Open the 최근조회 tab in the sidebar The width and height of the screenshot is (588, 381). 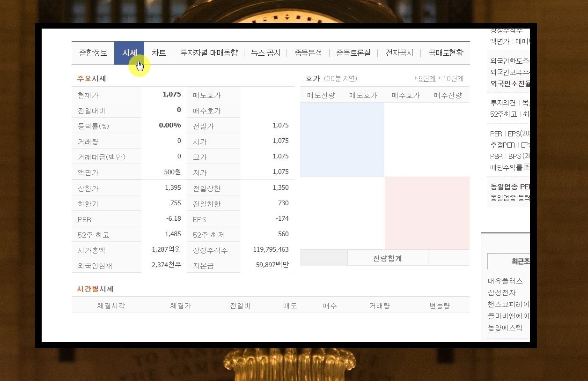click(509, 261)
